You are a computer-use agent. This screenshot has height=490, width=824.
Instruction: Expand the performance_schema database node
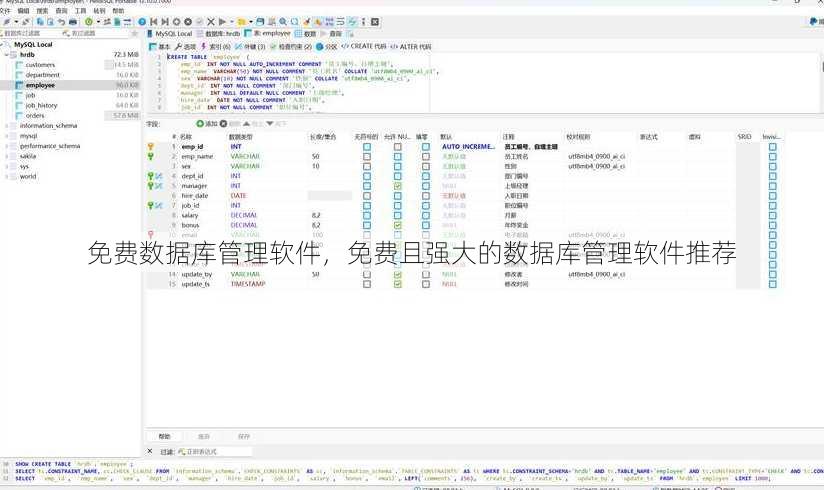7,146
